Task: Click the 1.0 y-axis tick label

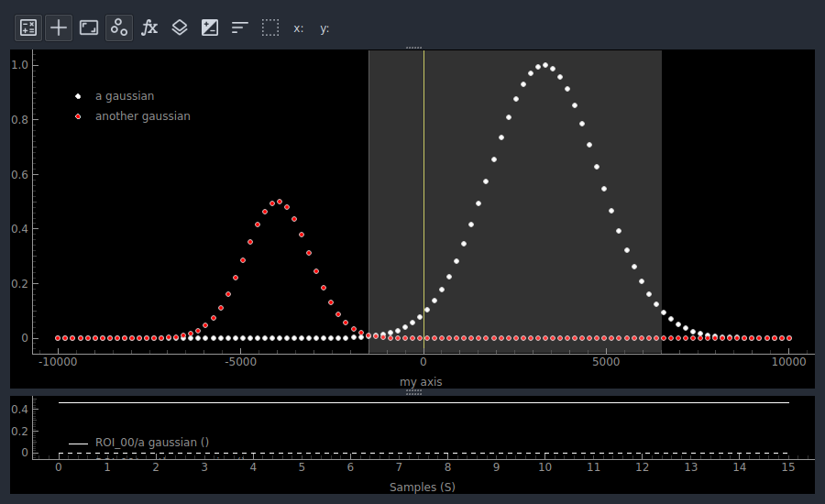Action: (x=19, y=65)
